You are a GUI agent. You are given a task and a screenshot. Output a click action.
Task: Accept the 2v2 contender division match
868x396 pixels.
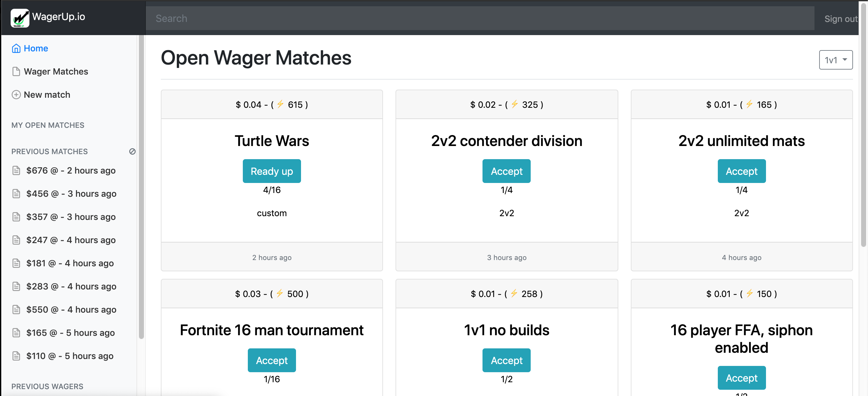pyautogui.click(x=507, y=171)
